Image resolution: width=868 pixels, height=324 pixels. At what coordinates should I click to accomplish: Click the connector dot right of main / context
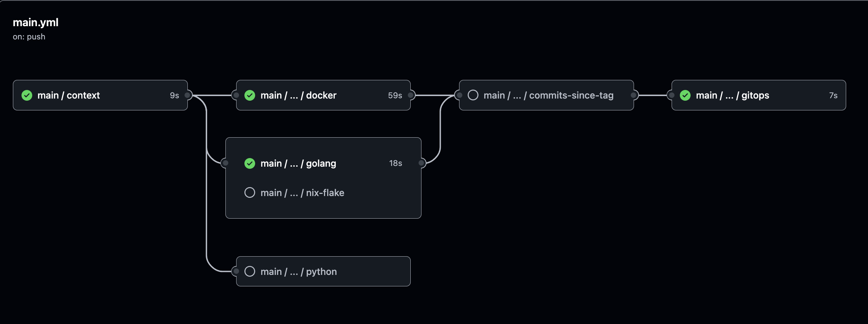[x=187, y=95]
